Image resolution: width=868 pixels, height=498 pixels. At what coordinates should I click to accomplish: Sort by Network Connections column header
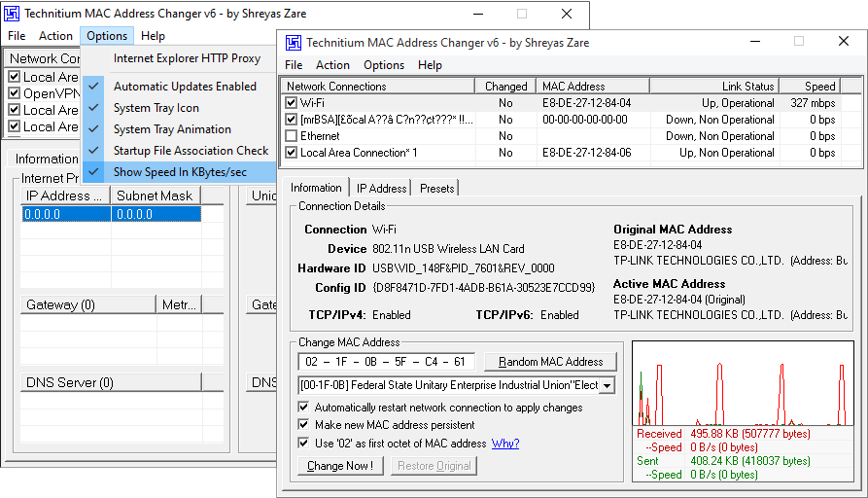coord(378,87)
